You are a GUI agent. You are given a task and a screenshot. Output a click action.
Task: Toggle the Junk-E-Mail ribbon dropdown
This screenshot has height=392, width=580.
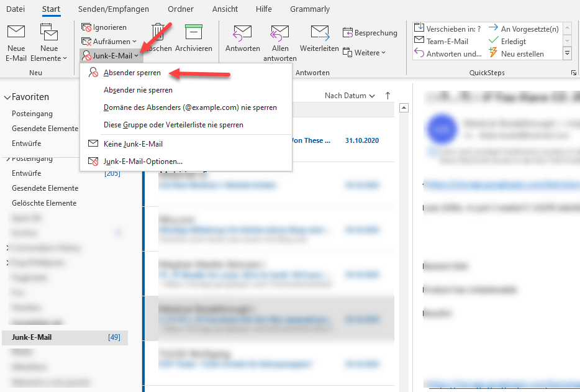click(111, 55)
